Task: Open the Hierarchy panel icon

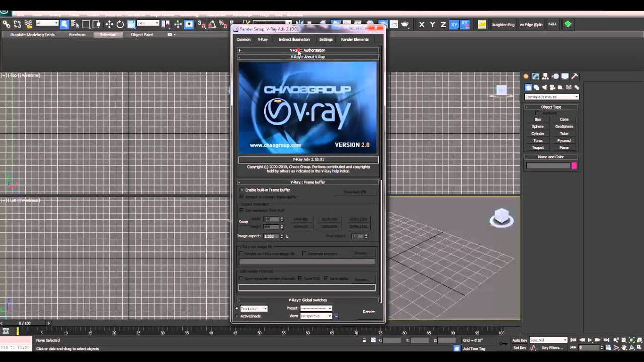Action: 545,76
